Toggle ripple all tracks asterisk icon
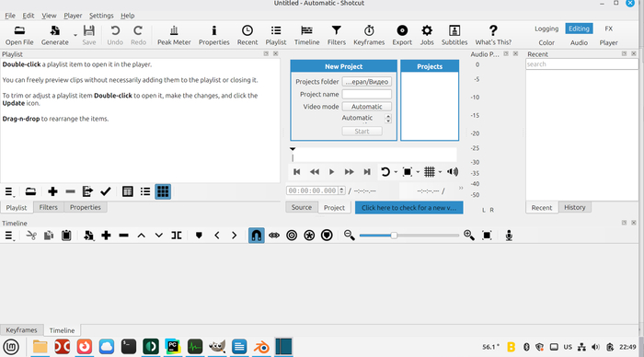644x357 pixels. [309, 236]
